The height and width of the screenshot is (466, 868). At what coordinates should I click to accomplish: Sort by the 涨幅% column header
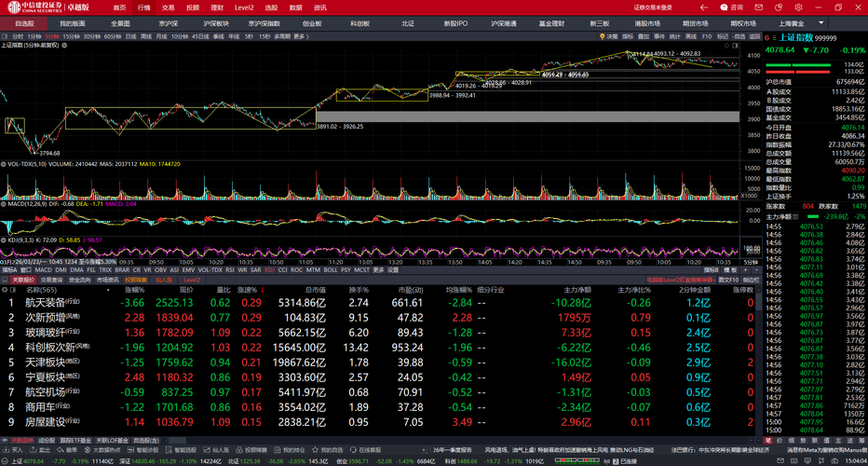click(134, 290)
